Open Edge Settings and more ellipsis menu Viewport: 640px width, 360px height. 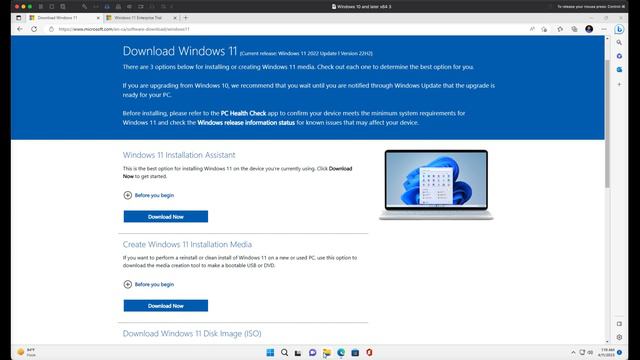pos(604,29)
